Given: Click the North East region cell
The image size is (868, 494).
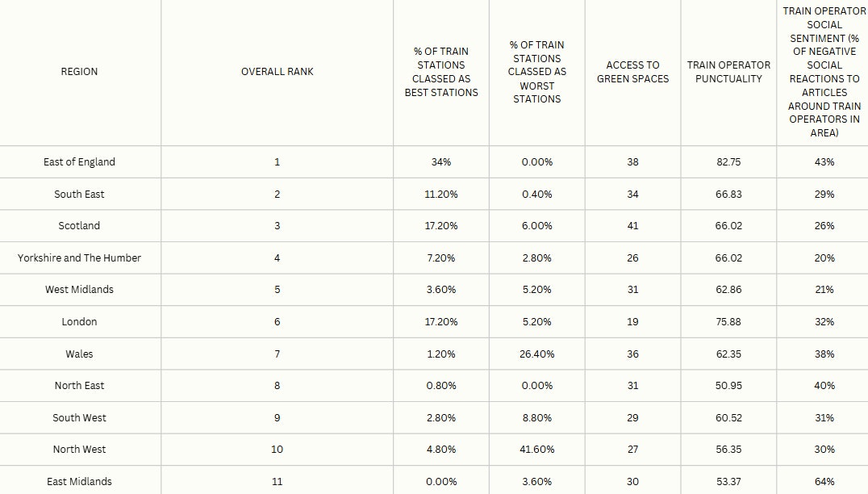Looking at the screenshot, I should coord(79,386).
